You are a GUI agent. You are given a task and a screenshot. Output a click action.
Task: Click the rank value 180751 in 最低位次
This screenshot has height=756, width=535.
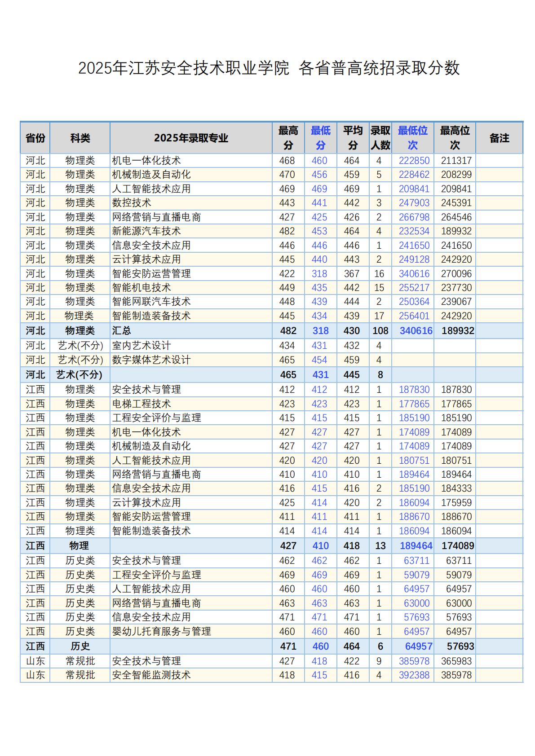tap(414, 461)
